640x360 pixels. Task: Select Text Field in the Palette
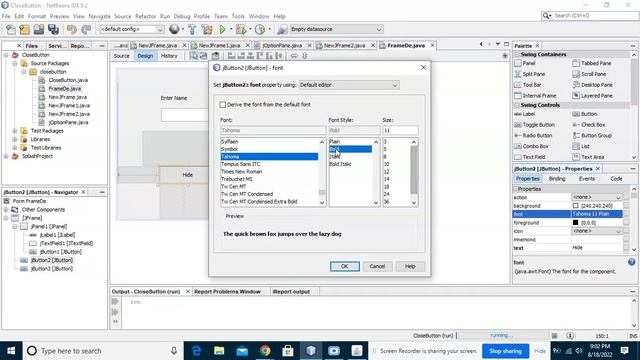(530, 157)
